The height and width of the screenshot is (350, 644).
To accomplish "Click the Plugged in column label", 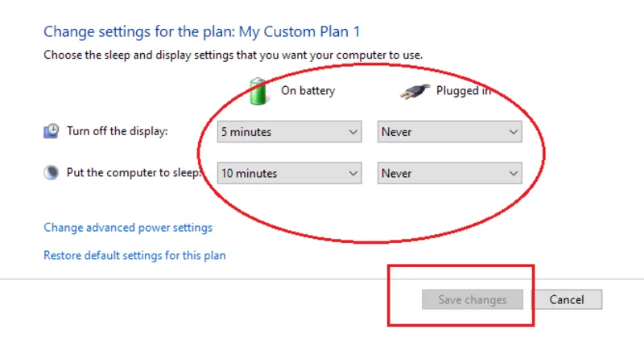I will coord(464,91).
